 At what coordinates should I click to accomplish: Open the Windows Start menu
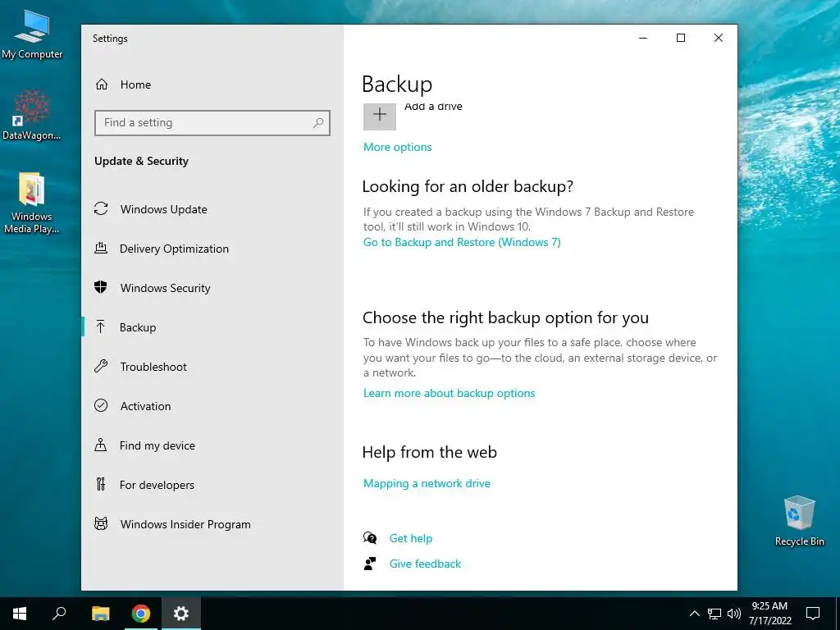tap(20, 614)
